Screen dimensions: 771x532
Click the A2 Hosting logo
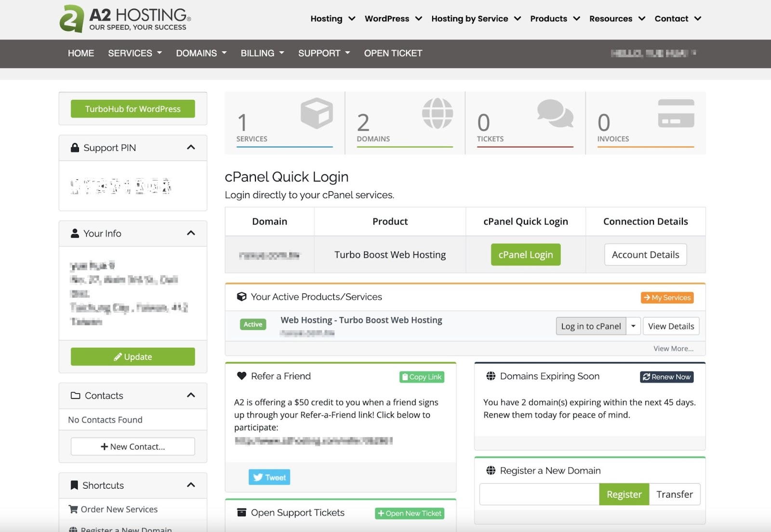(125, 19)
